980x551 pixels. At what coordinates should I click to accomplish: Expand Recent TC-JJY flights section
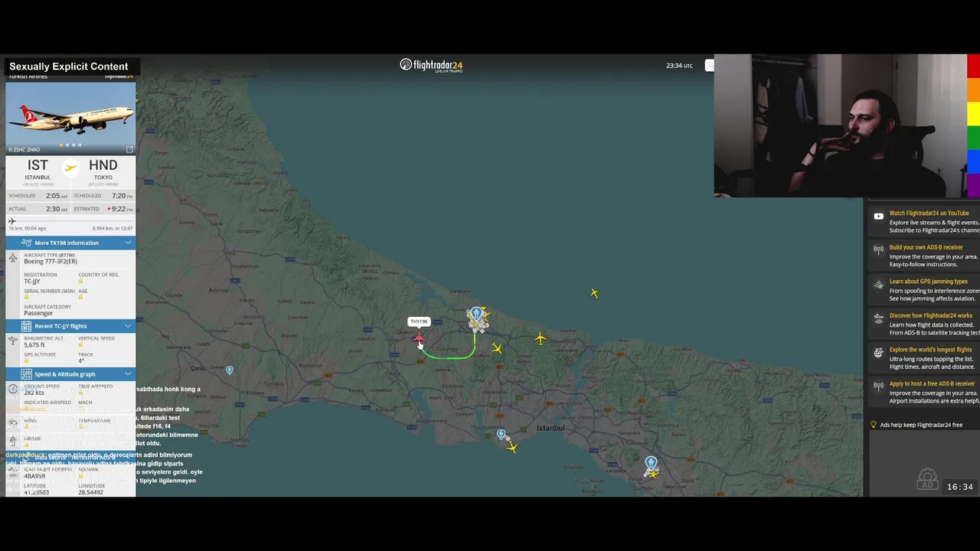tap(70, 326)
